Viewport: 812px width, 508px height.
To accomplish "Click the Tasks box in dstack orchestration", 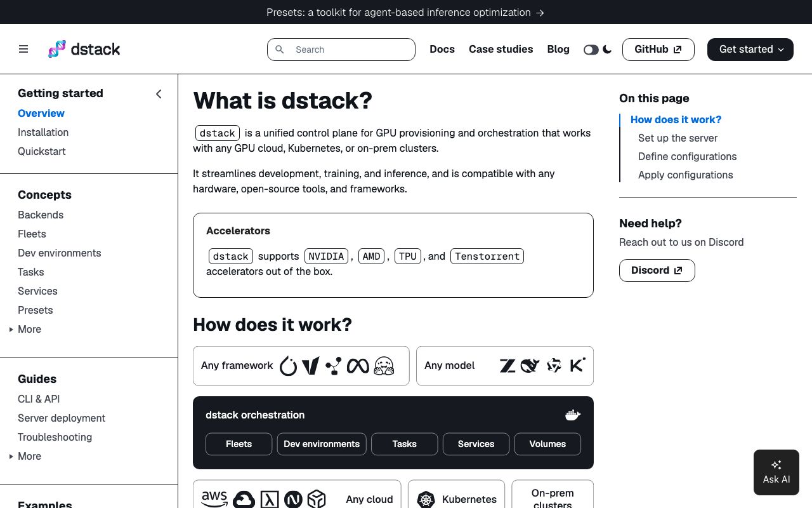I will point(405,444).
